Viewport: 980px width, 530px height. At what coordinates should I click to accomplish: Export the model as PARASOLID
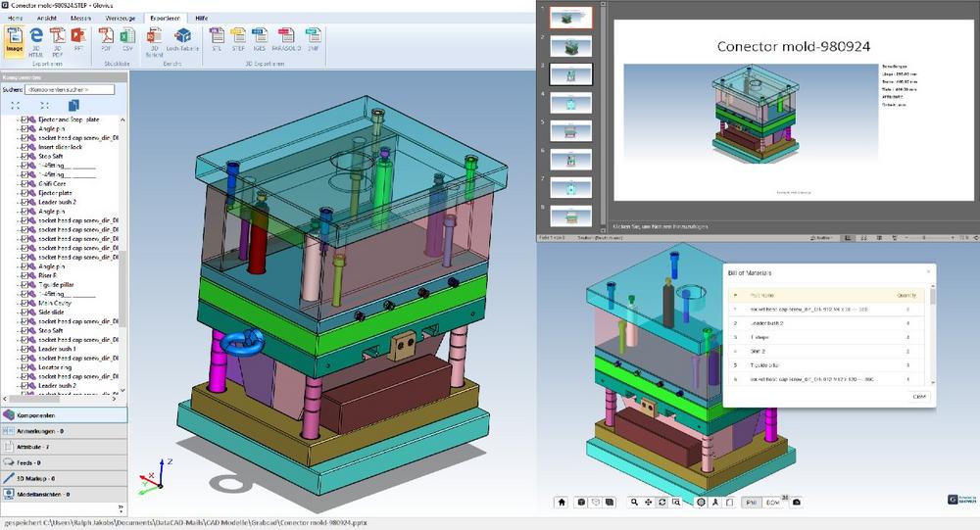[x=286, y=40]
